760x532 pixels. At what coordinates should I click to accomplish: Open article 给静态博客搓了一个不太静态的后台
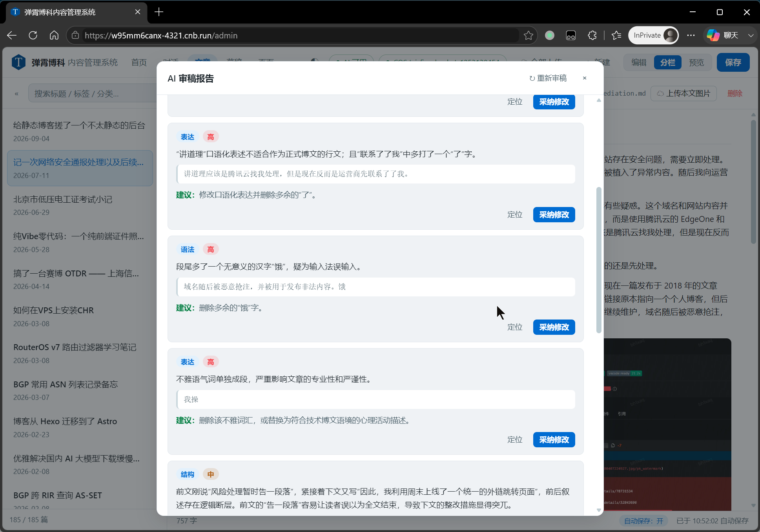click(80, 131)
